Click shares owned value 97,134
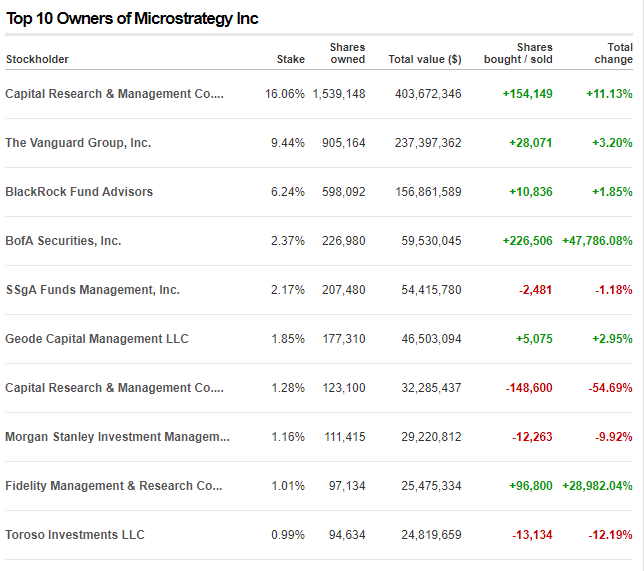 (347, 486)
